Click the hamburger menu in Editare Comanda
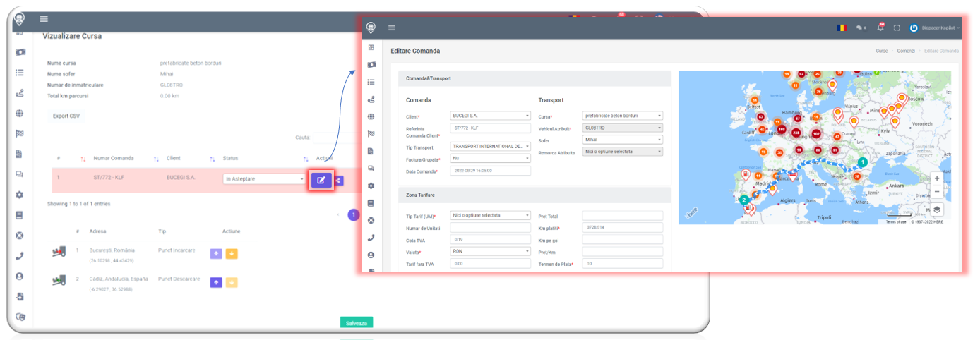The width and height of the screenshot is (980, 340). 392,28
